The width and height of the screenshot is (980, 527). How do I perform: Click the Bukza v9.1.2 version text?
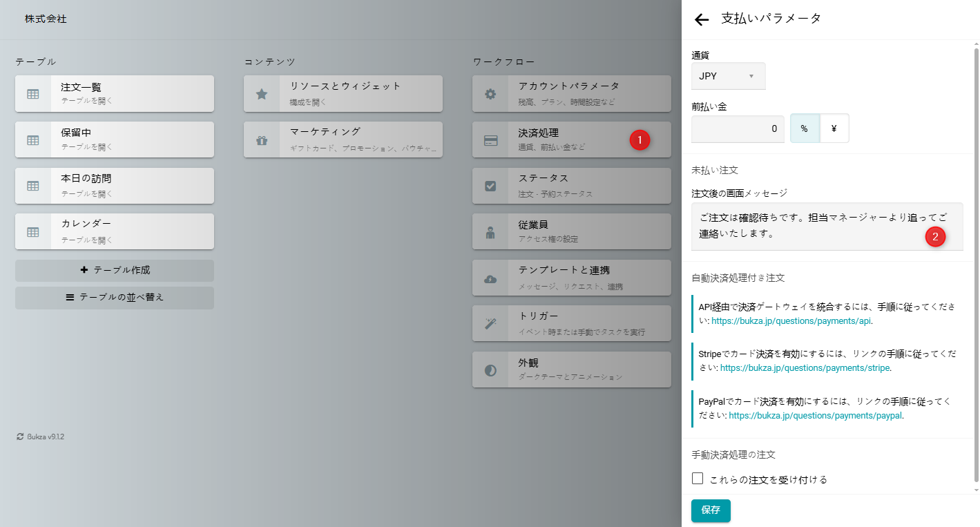(46, 437)
